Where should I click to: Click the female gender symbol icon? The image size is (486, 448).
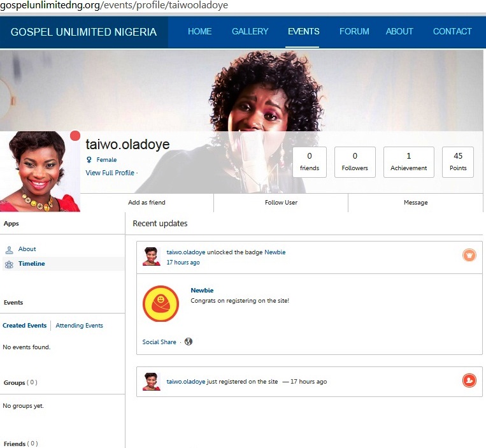tap(89, 160)
